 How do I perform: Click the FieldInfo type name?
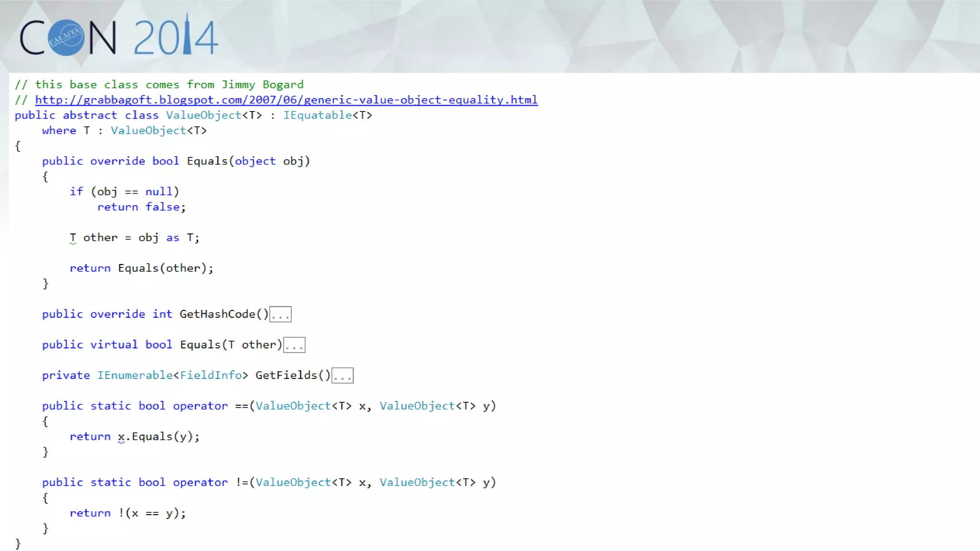click(211, 375)
